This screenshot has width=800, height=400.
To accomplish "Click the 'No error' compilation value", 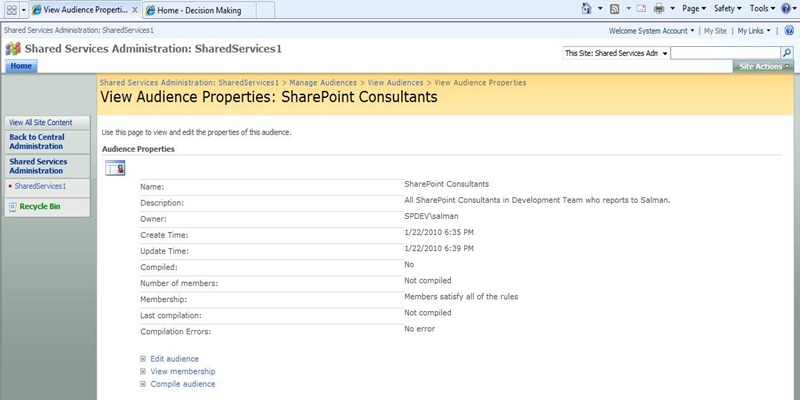I will (x=419, y=329).
